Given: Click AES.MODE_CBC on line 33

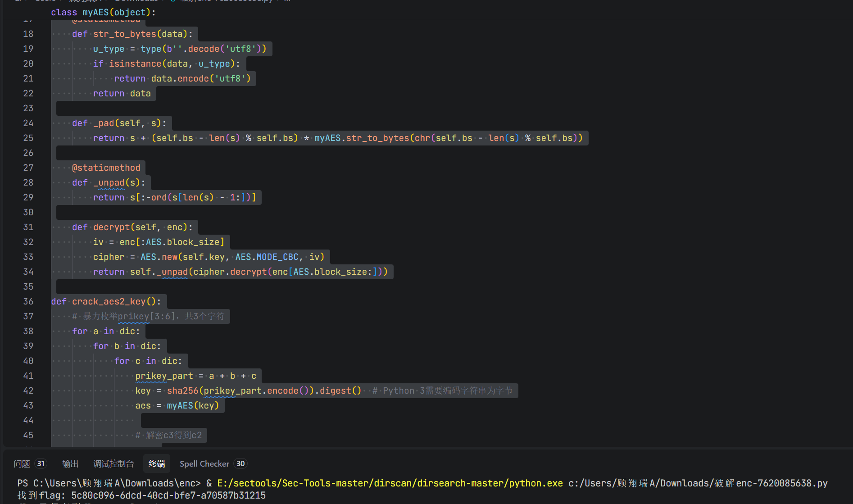Looking at the screenshot, I should click(x=267, y=257).
